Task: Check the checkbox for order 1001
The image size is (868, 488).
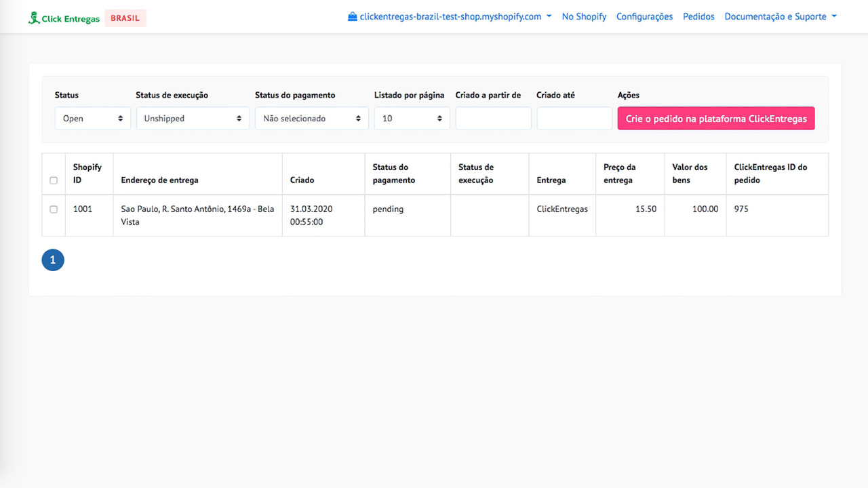Action: tap(54, 209)
